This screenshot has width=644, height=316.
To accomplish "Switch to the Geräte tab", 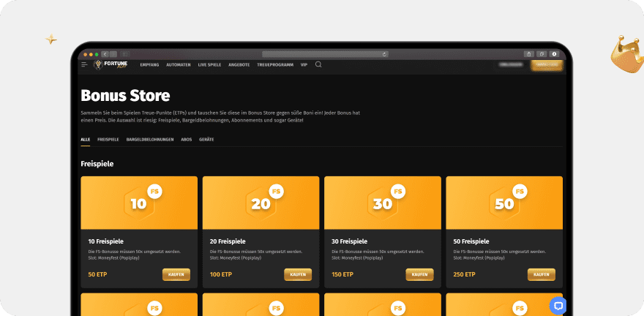I will (206, 139).
